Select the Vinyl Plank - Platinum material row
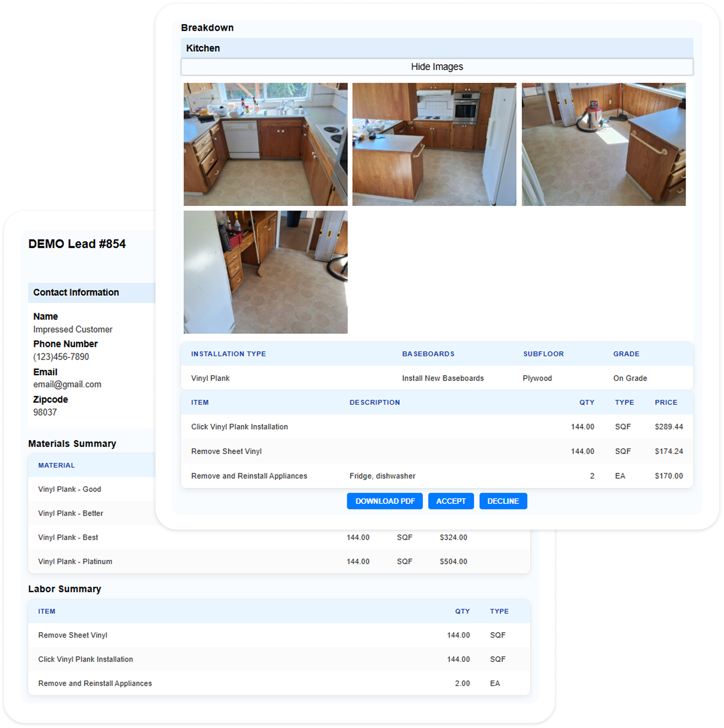The width and height of the screenshot is (724, 728). tap(75, 561)
